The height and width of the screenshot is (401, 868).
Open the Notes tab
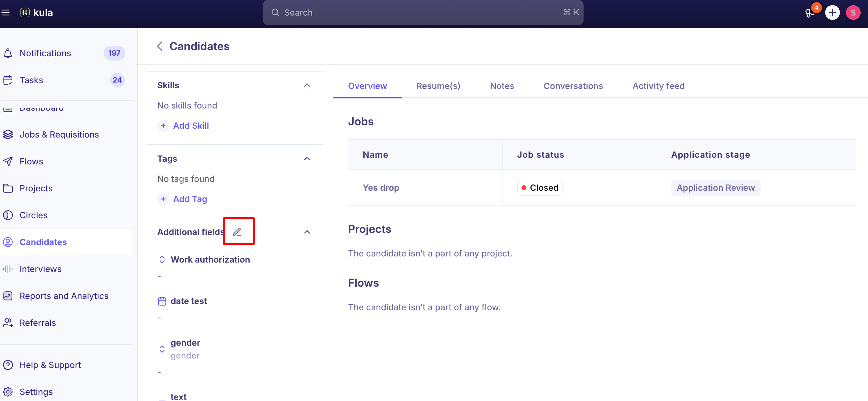coord(502,86)
